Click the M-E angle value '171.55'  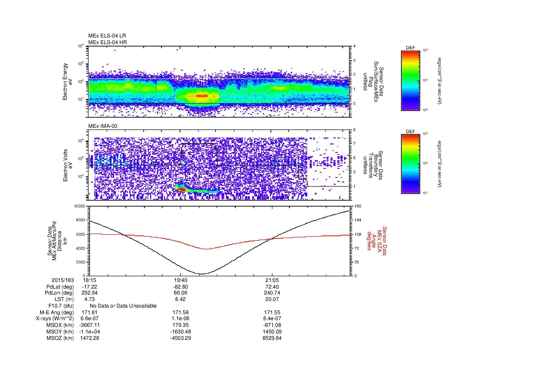272,313
